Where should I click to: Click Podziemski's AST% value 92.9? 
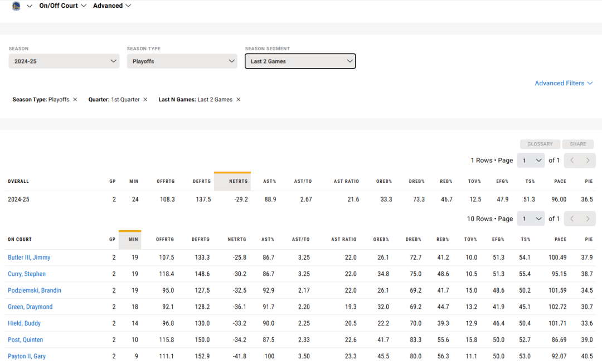(x=268, y=290)
